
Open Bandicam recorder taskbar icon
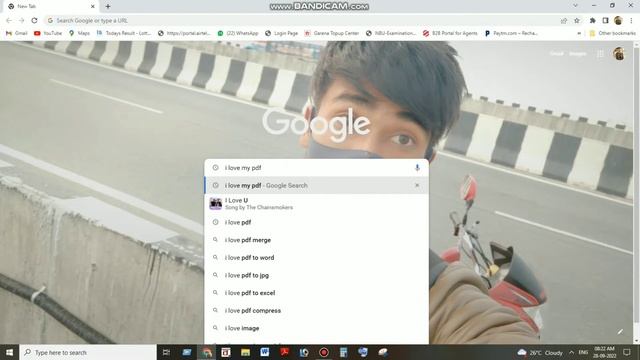coord(324,352)
